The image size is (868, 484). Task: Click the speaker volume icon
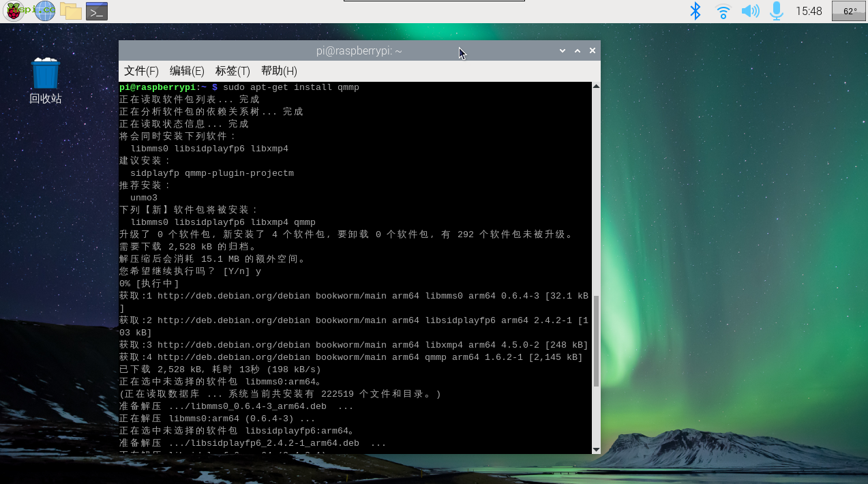pyautogui.click(x=750, y=11)
